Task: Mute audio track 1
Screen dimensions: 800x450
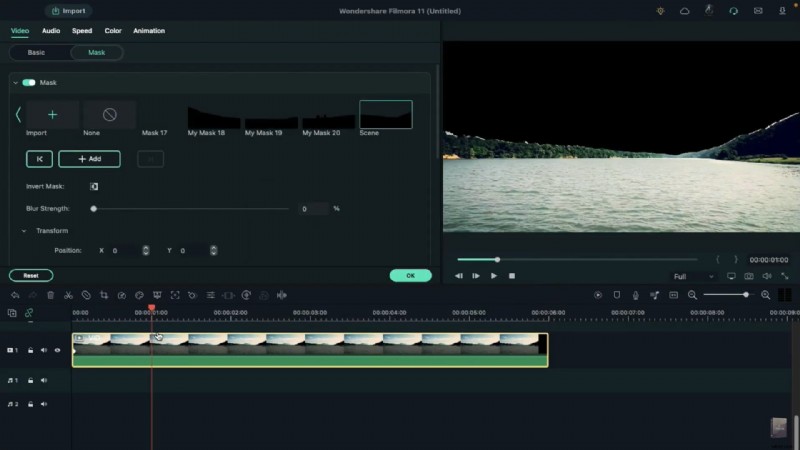Action: point(44,380)
